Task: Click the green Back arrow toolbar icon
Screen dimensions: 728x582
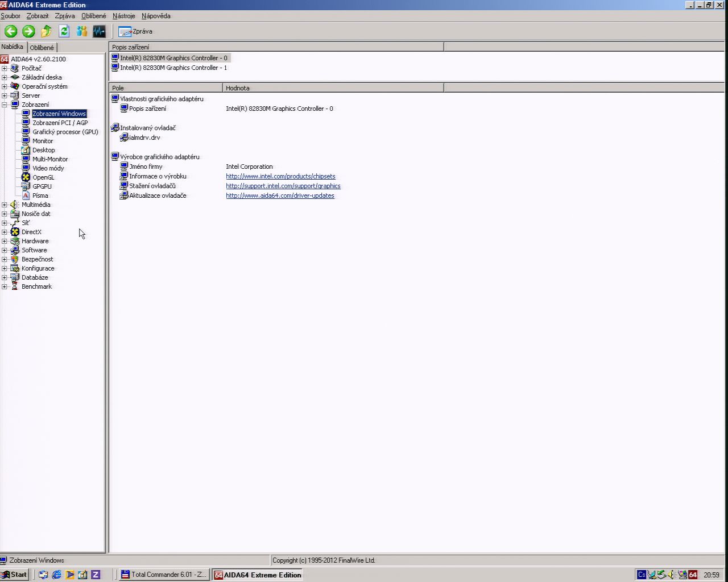Action: [x=11, y=32]
